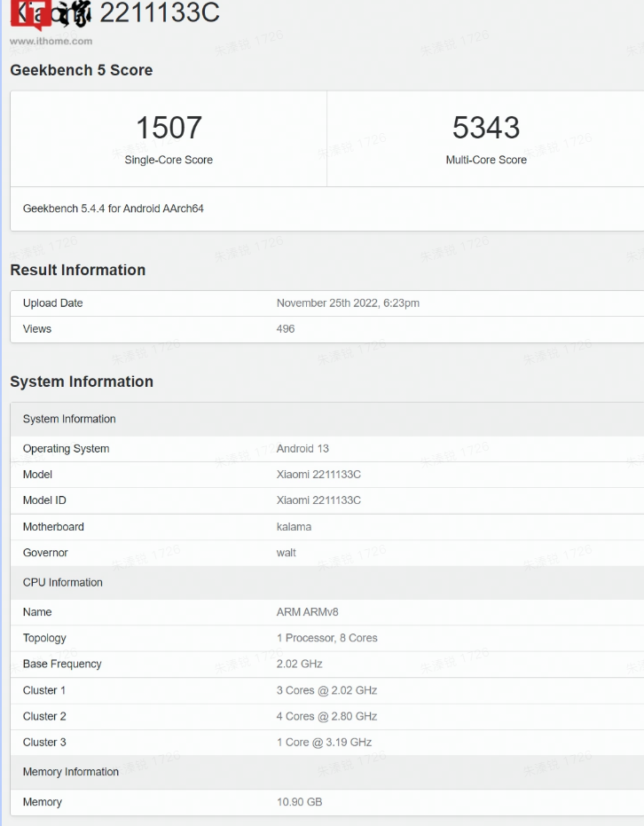Open the www.ithome.com watermark link

[x=51, y=41]
